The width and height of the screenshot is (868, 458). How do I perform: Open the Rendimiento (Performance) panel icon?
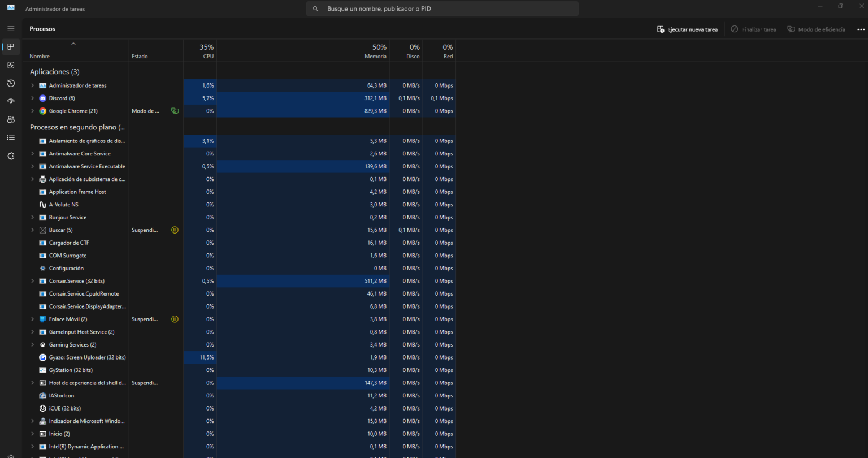tap(10, 65)
